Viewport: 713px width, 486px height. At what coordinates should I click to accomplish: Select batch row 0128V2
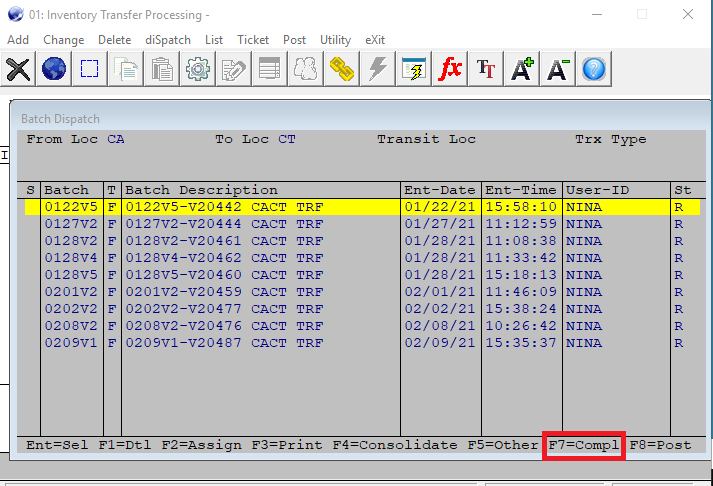(x=362, y=241)
